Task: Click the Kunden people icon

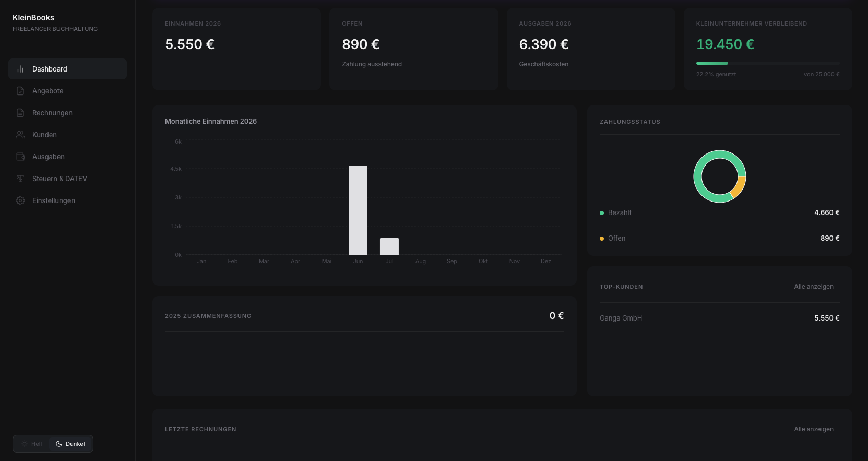Action: pos(20,135)
